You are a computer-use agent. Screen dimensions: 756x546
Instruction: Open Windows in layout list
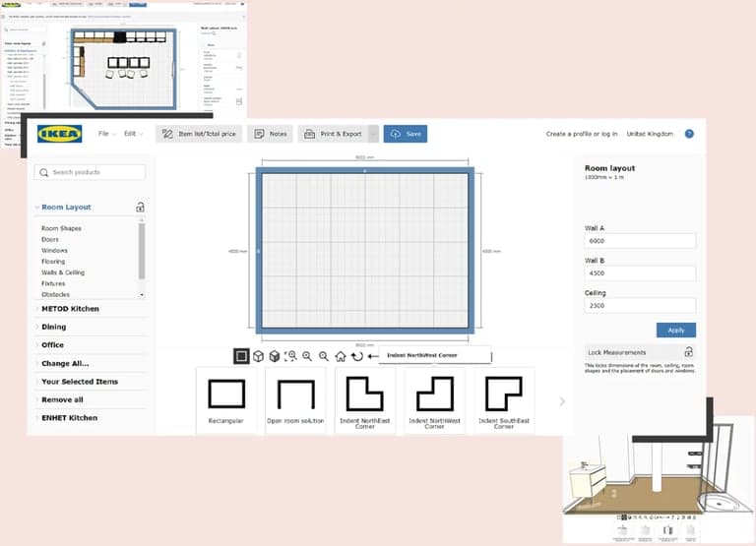pyautogui.click(x=54, y=251)
